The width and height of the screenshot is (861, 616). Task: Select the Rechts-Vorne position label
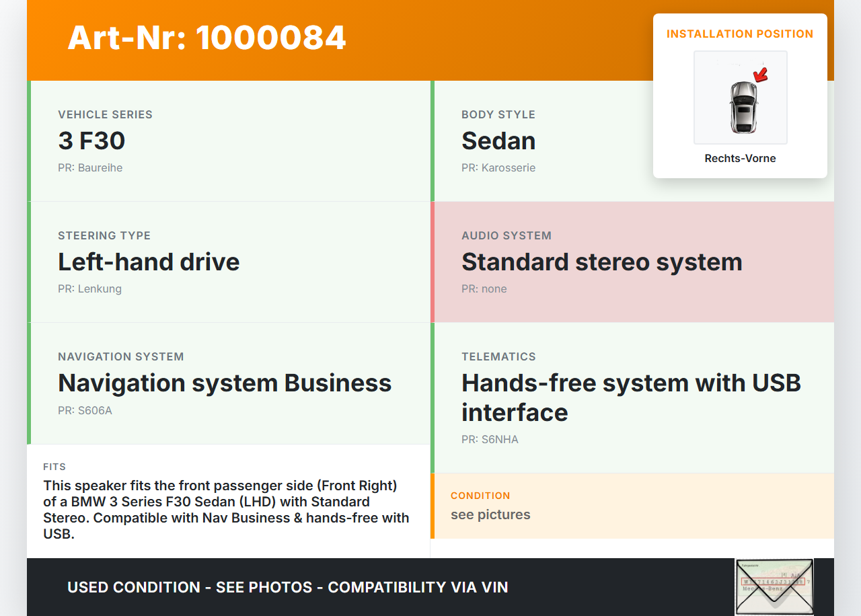(x=740, y=159)
